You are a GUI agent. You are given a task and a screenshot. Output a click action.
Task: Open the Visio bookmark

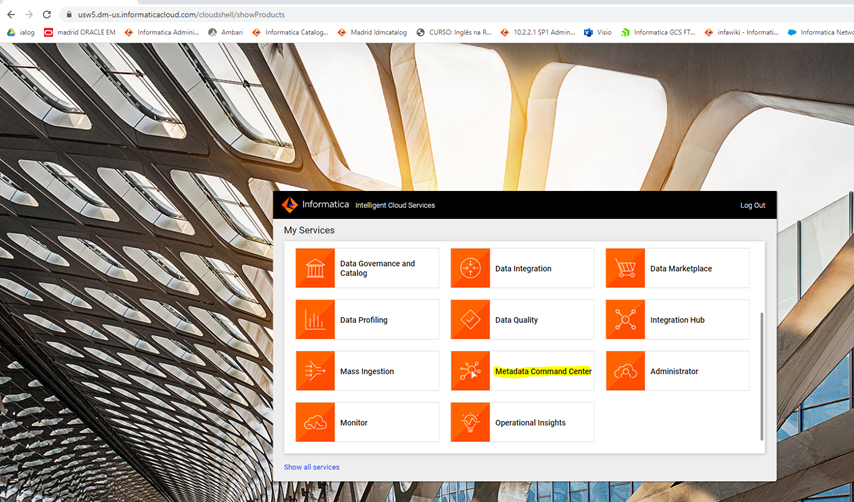(x=597, y=32)
